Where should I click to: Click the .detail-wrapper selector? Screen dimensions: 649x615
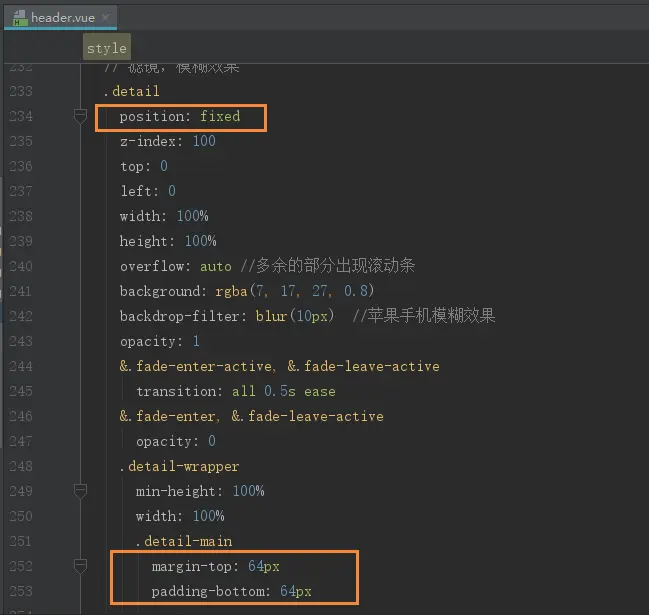pyautogui.click(x=180, y=466)
